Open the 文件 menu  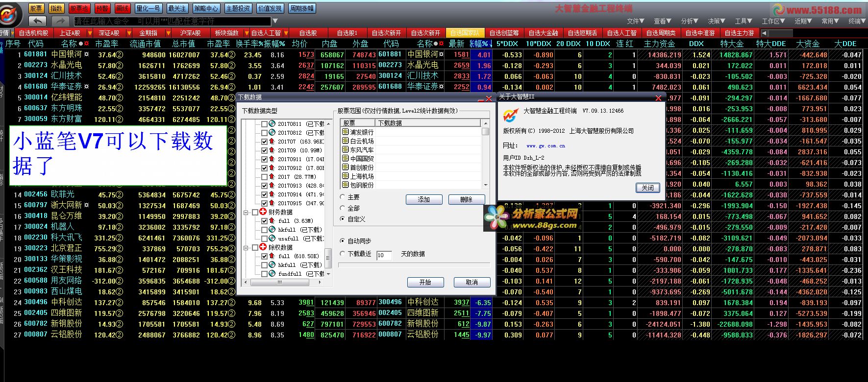pos(636,21)
